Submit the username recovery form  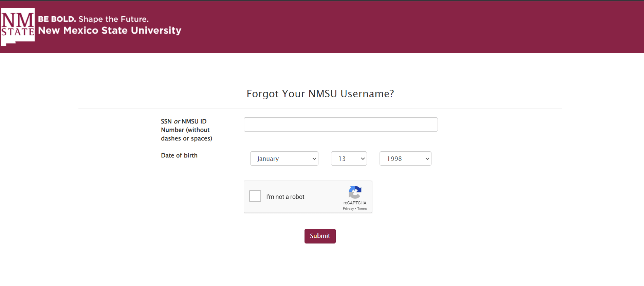tap(320, 236)
